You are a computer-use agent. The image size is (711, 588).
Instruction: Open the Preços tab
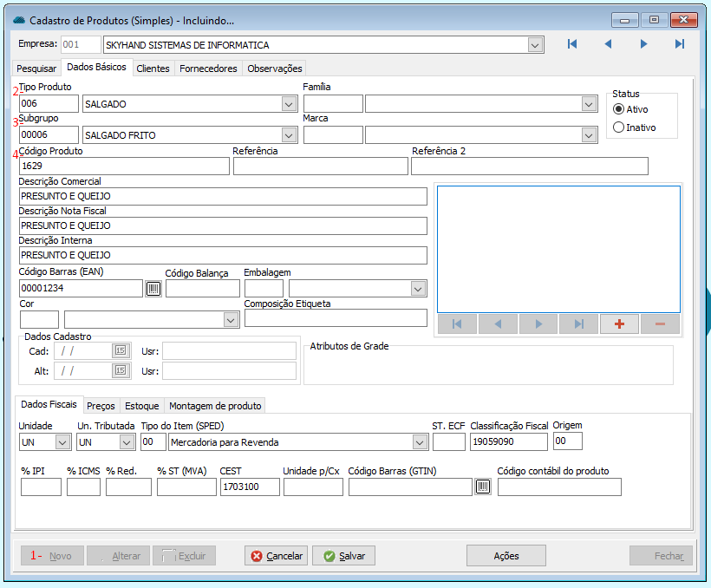[x=101, y=406]
